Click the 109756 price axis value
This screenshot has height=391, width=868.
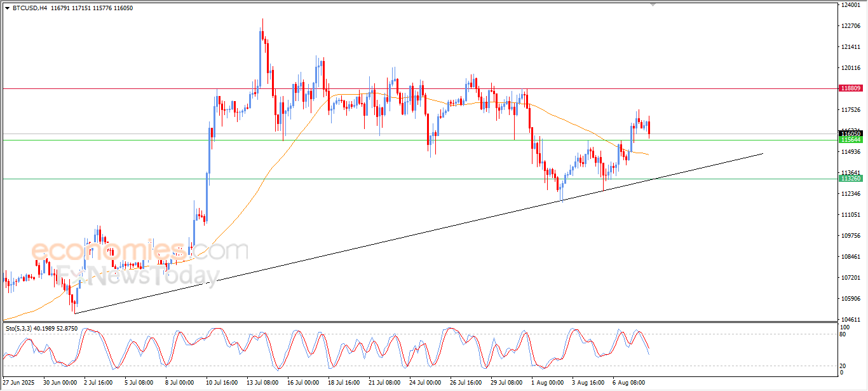click(x=850, y=236)
